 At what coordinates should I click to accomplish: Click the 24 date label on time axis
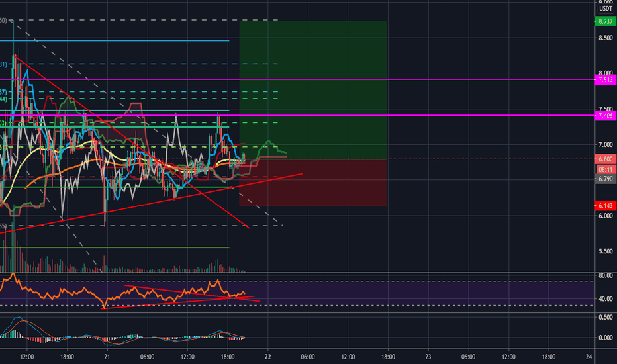tap(589, 357)
